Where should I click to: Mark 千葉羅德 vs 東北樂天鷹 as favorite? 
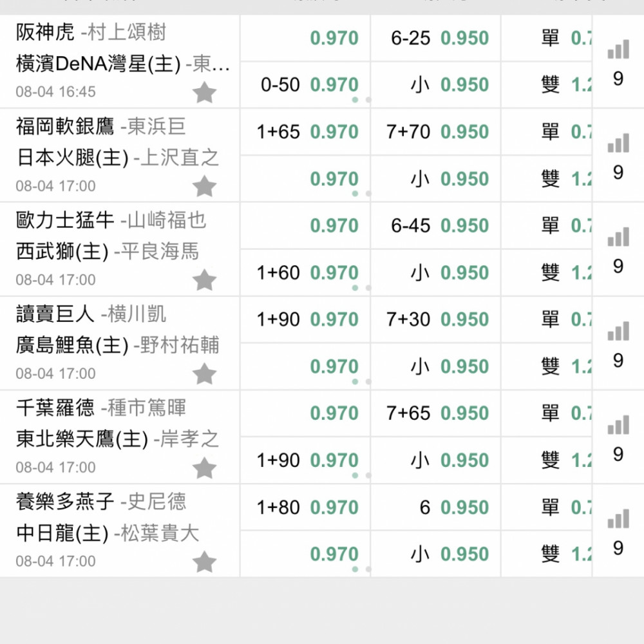204,468
